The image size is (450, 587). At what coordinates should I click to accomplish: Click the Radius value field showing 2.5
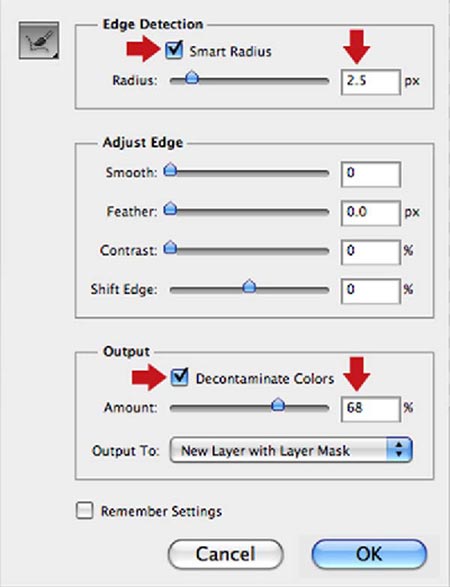click(371, 82)
